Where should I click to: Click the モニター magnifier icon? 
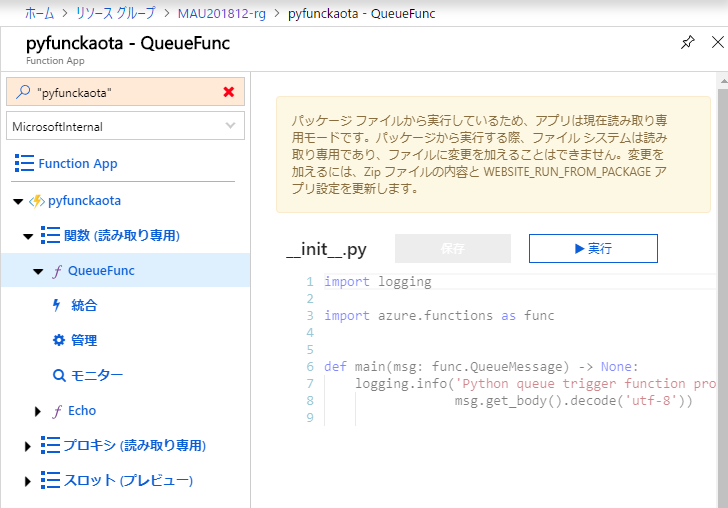(x=59, y=375)
